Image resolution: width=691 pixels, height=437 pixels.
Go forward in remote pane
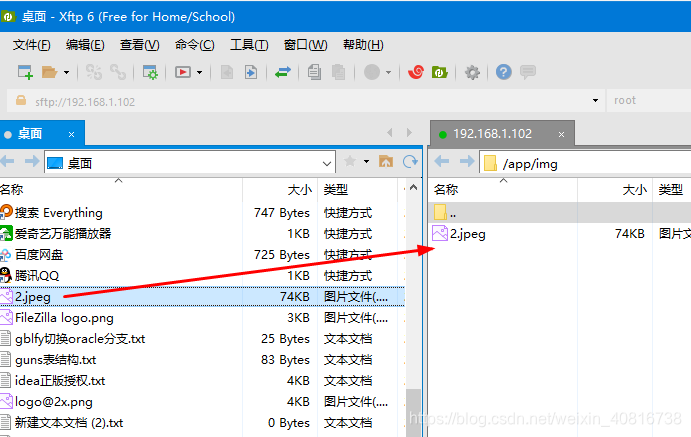pyautogui.click(x=467, y=162)
